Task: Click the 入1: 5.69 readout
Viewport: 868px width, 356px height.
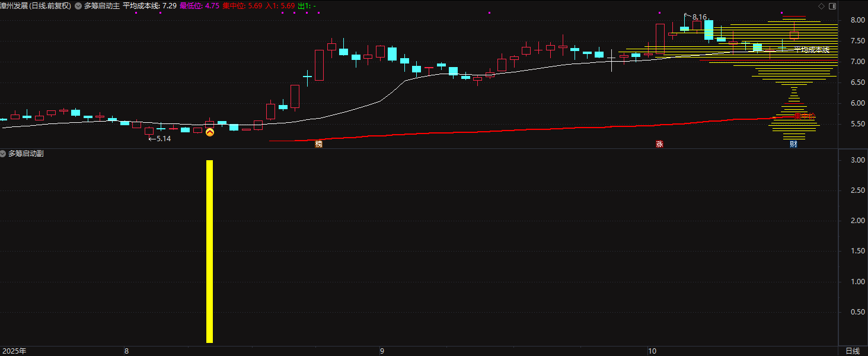Action: pyautogui.click(x=280, y=6)
